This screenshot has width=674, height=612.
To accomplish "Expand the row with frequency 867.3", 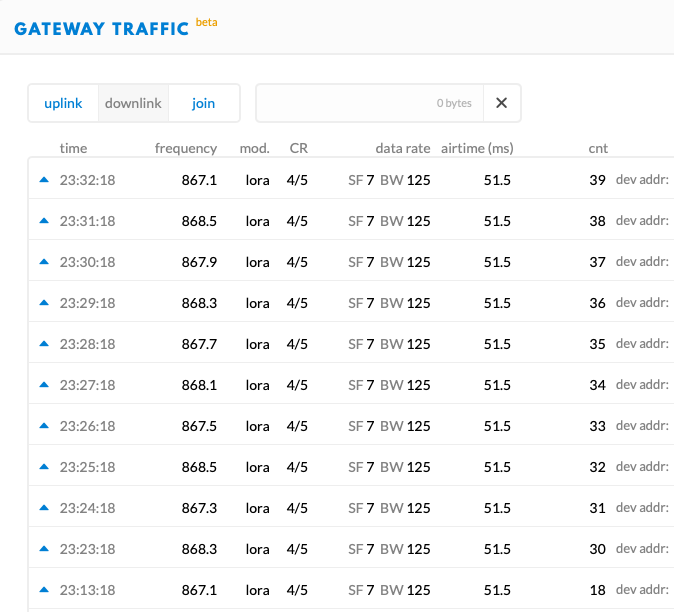I will click(x=351, y=508).
